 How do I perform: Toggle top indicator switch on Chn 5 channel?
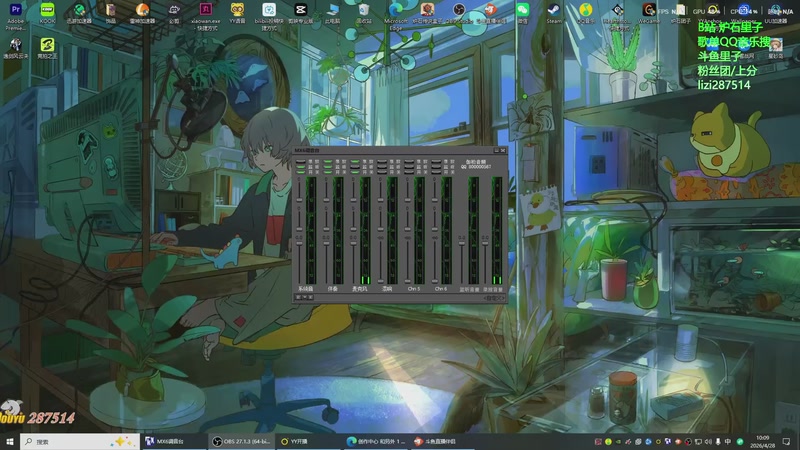click(409, 162)
